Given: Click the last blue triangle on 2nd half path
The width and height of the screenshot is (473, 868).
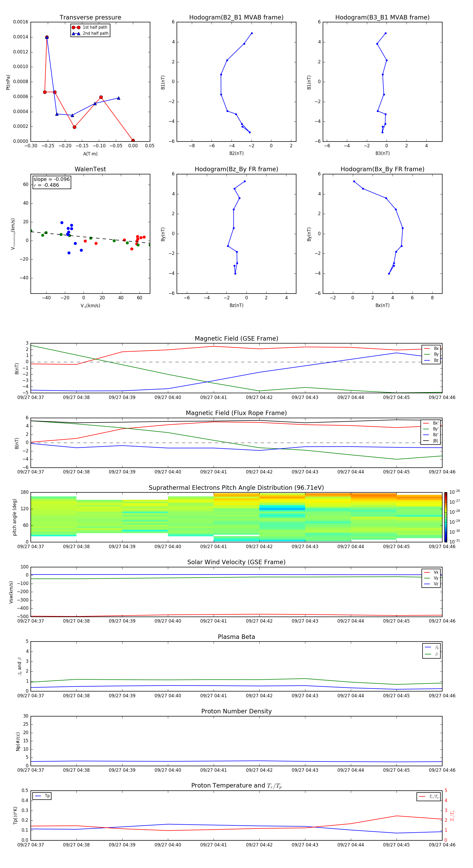Looking at the screenshot, I should (119, 98).
